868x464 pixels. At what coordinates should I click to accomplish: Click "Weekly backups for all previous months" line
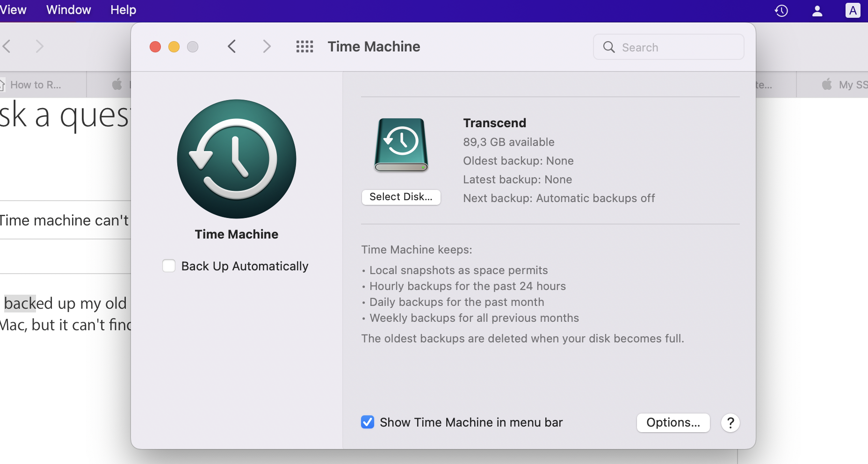pos(474,318)
